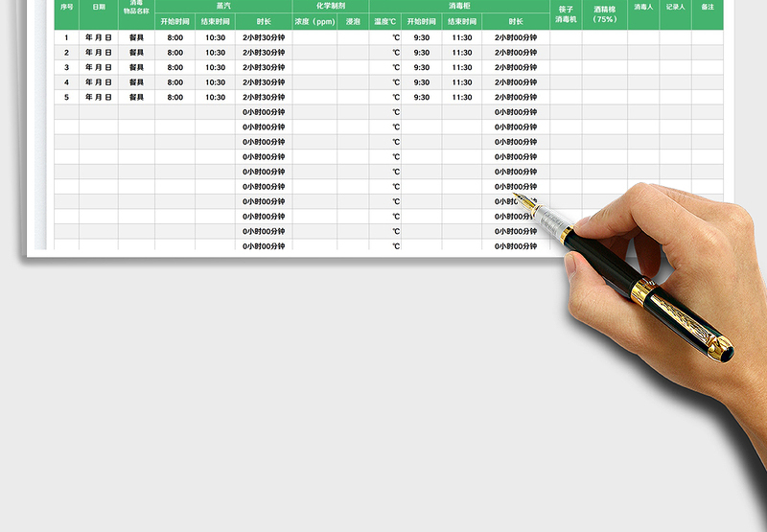Select 11:30 cabinet end time in row 3
This screenshot has width=767, height=532.
click(462, 68)
